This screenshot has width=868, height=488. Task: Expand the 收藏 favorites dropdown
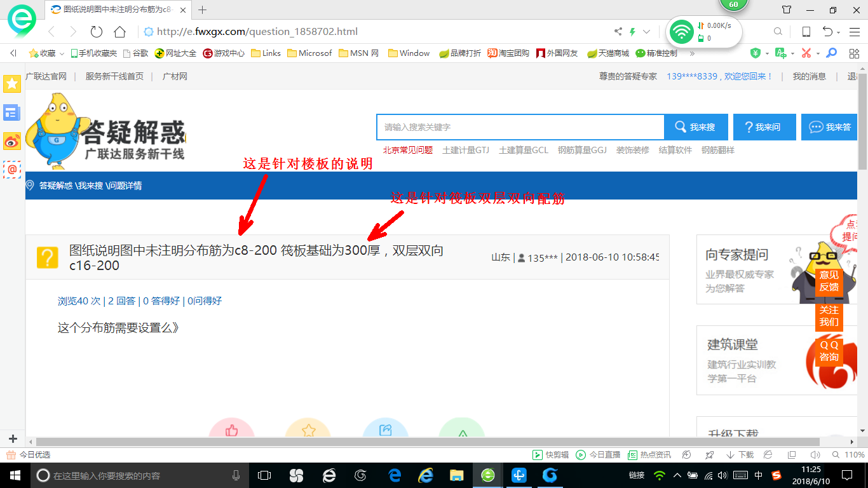click(62, 53)
